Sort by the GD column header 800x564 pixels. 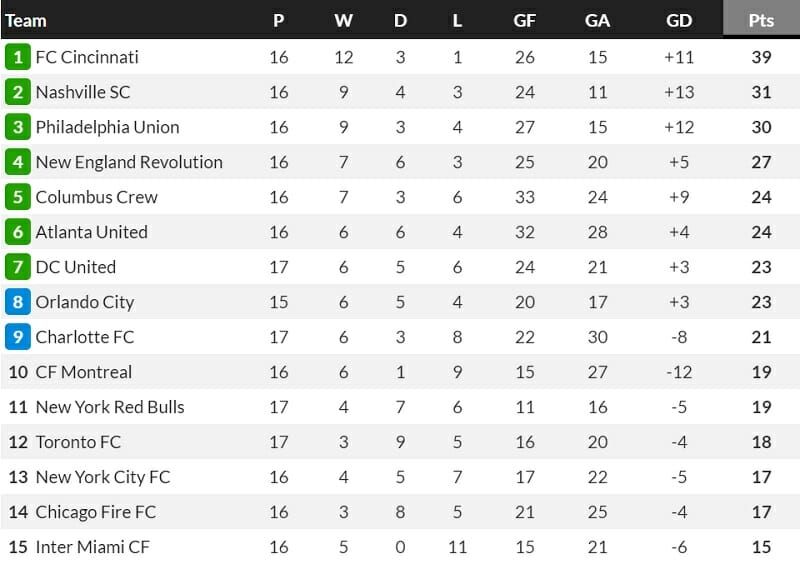[679, 20]
